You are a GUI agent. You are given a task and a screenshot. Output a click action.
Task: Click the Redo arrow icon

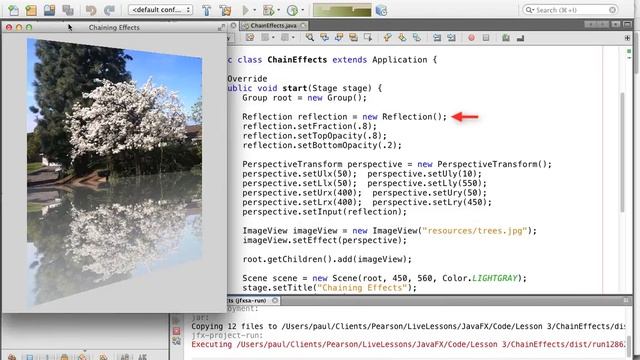[109, 10]
